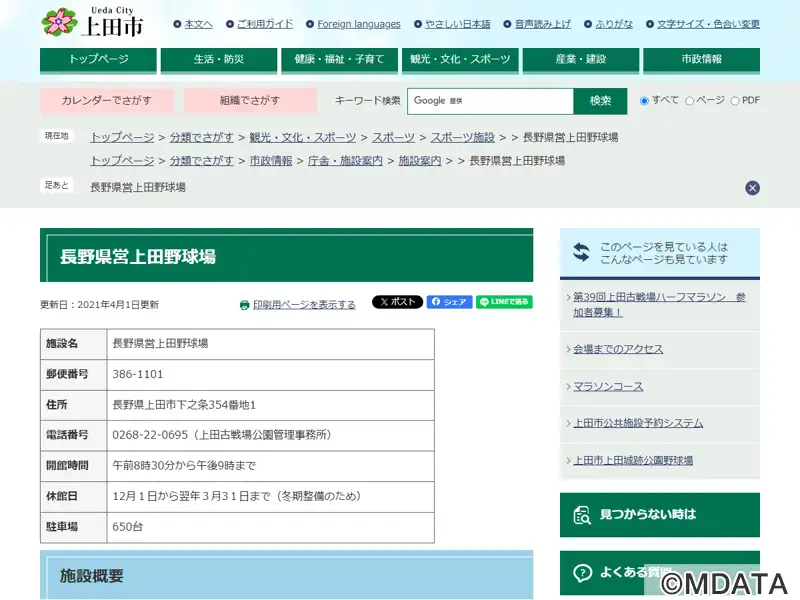Open the 観光・文化・スポーツ navigation tab
Image resolution: width=800 pixels, height=600 pixels.
(460, 60)
